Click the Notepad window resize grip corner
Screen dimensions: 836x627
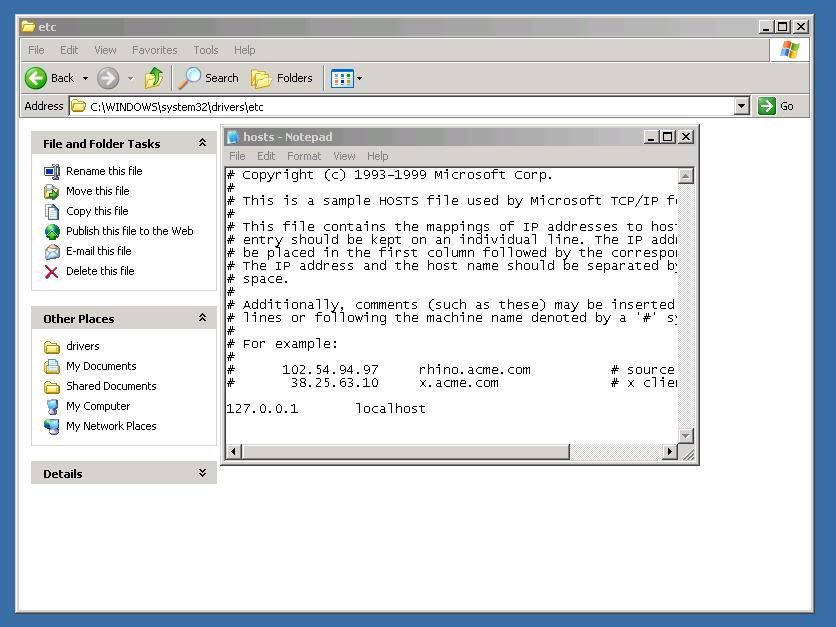coord(688,454)
